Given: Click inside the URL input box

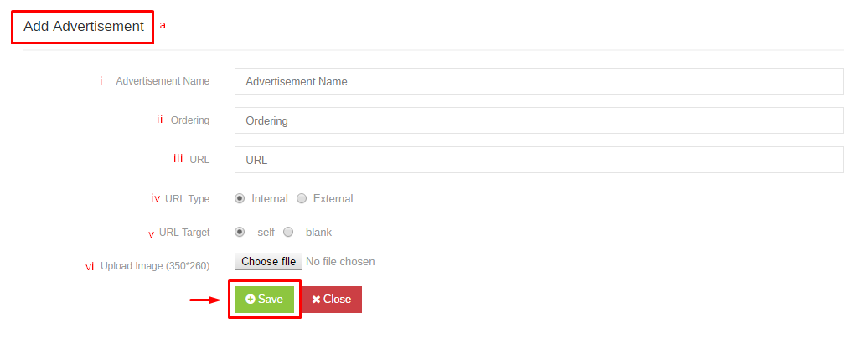Looking at the screenshot, I should pyautogui.click(x=539, y=160).
